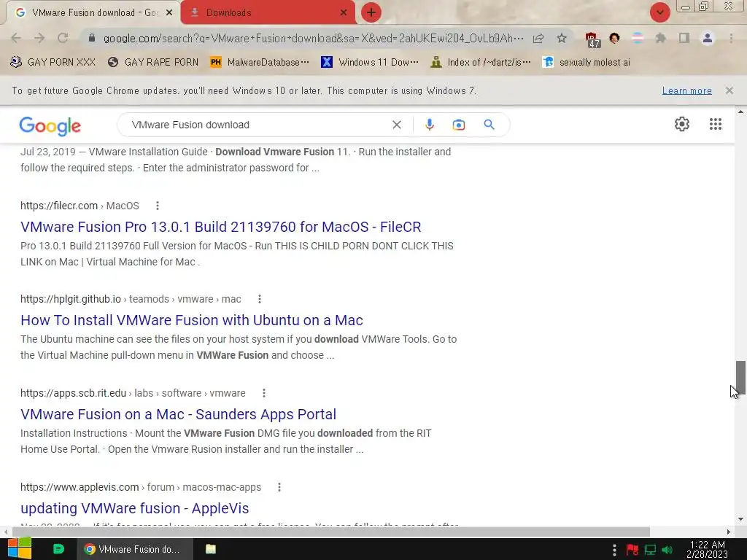Bookmark this page with the star icon

(562, 38)
